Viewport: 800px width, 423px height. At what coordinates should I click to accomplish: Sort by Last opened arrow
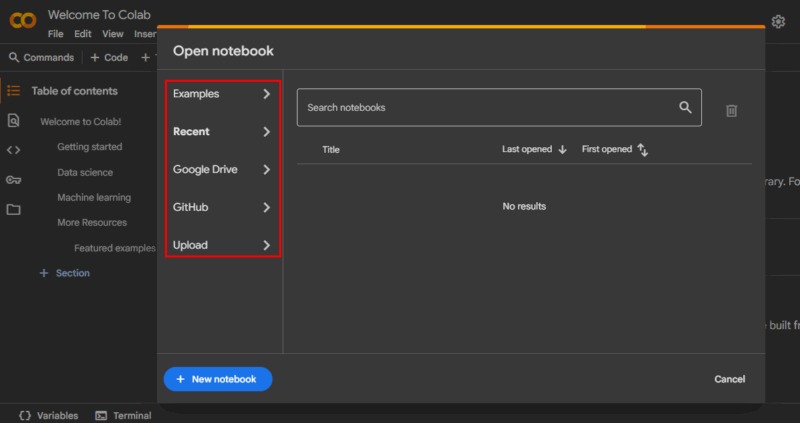(x=562, y=150)
